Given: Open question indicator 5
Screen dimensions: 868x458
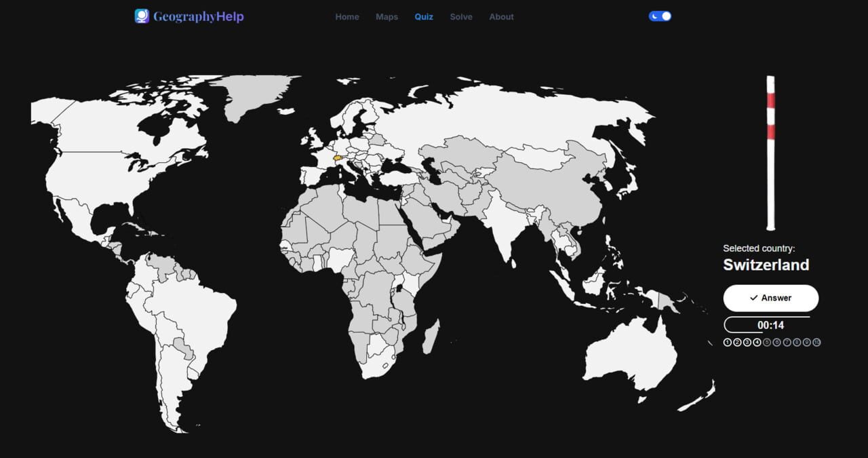Looking at the screenshot, I should pos(766,342).
